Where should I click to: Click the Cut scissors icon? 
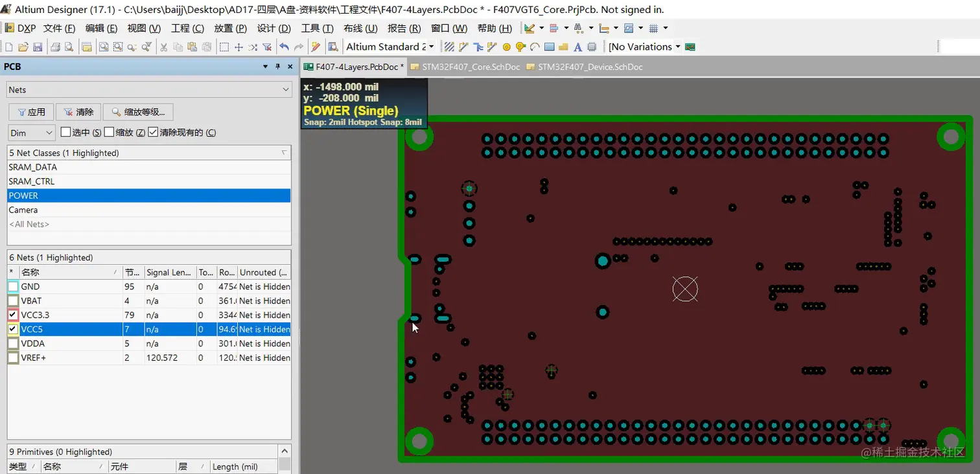164,47
